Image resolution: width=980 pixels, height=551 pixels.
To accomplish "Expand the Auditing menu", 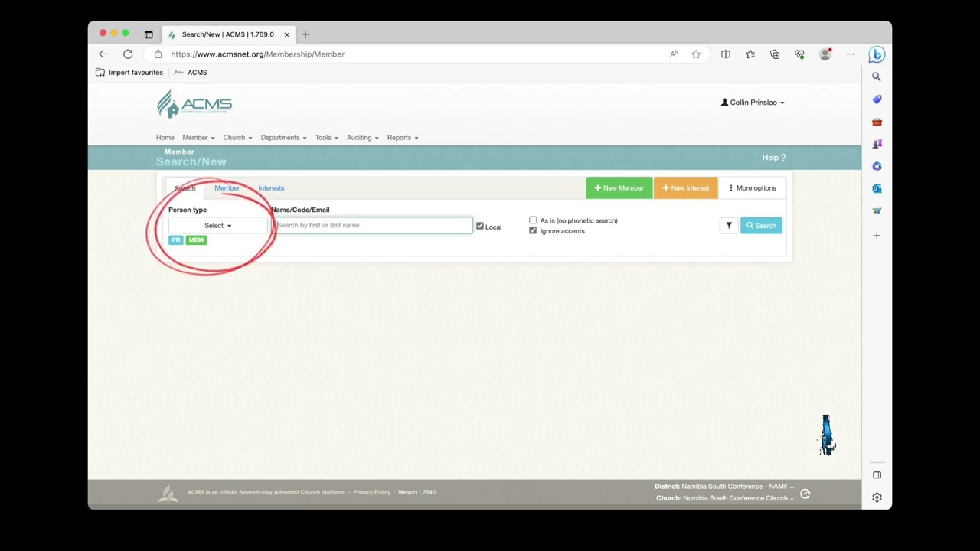I will [x=362, y=138].
